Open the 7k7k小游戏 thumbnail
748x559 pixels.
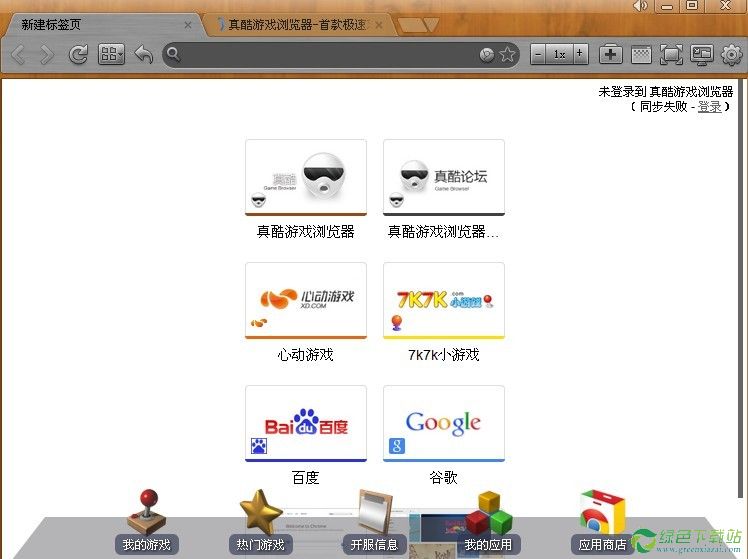click(x=443, y=301)
